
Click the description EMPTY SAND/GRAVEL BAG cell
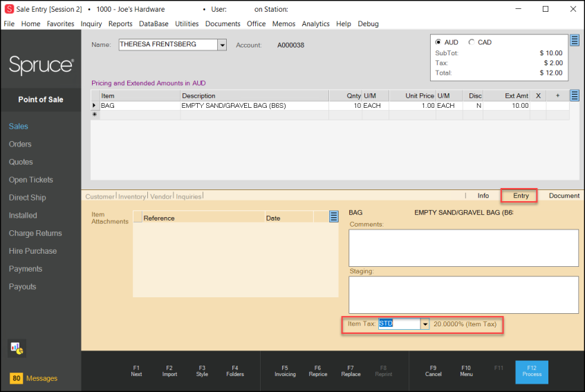(254, 106)
